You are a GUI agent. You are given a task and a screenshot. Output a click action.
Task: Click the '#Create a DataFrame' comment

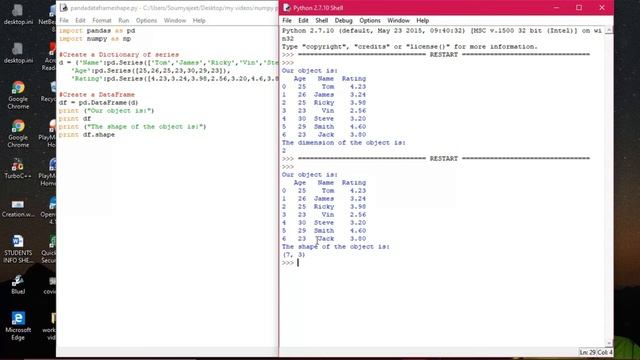[97, 95]
